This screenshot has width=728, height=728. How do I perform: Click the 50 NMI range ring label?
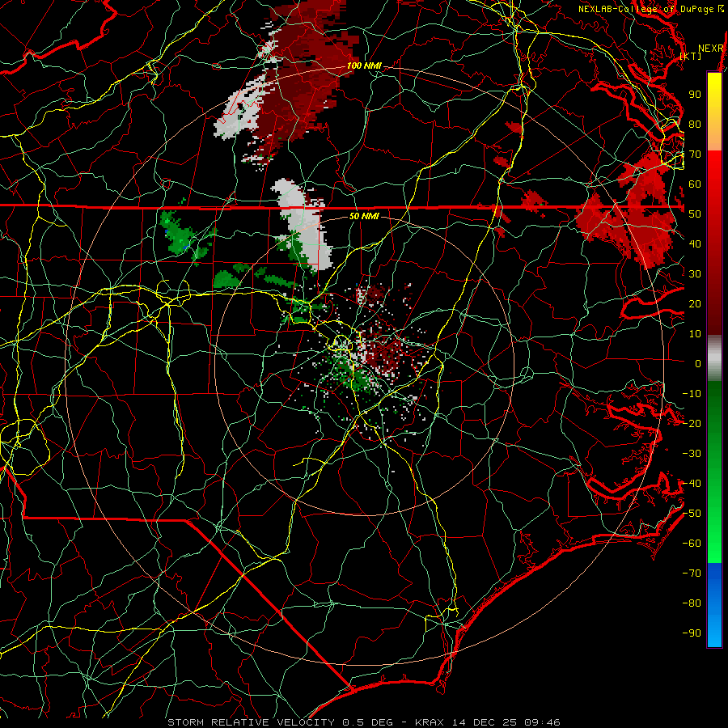(x=364, y=216)
